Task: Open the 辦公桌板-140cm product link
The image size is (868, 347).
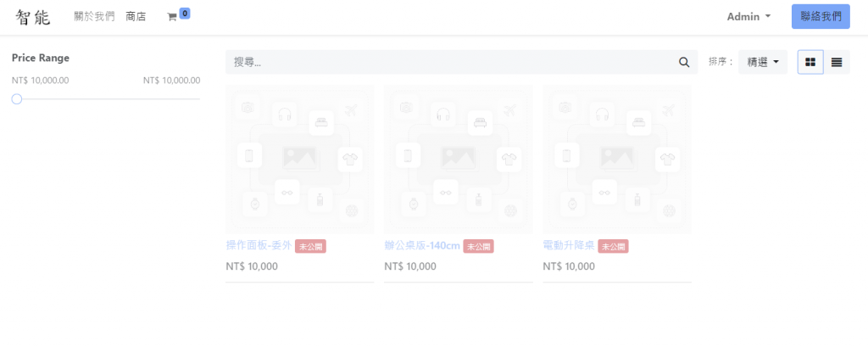Action: (421, 246)
